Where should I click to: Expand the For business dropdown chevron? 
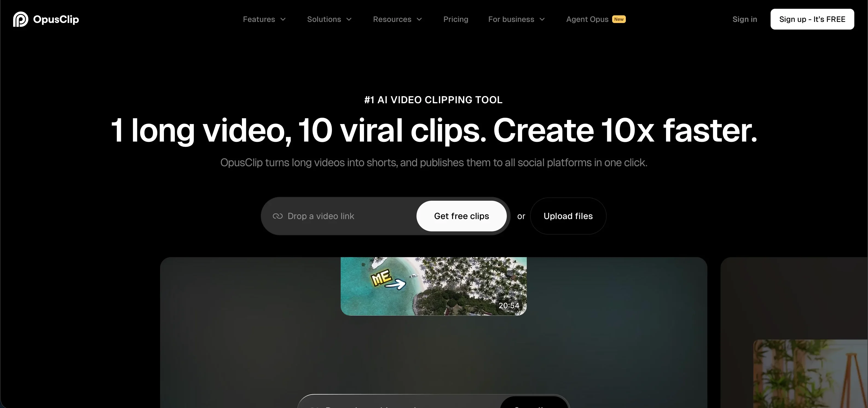pos(542,19)
